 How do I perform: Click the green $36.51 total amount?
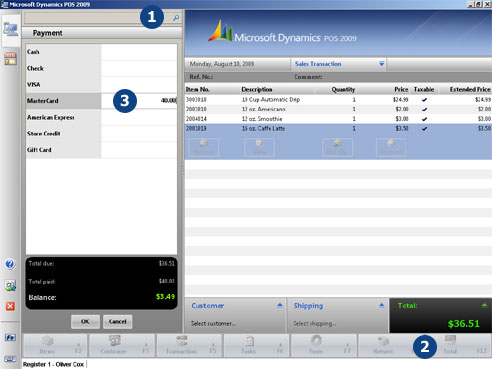(464, 324)
